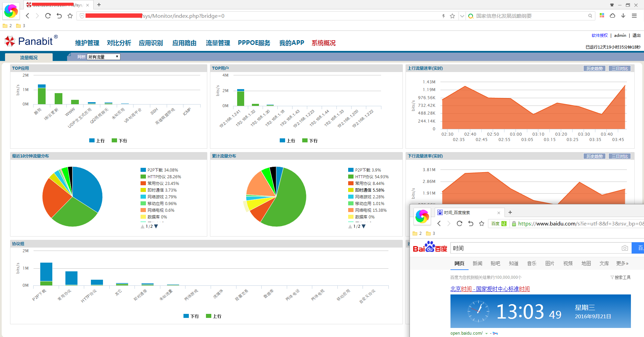Open 历史趋势 for upstream rate chart
Viewport: 644px width, 337px height.
click(595, 68)
